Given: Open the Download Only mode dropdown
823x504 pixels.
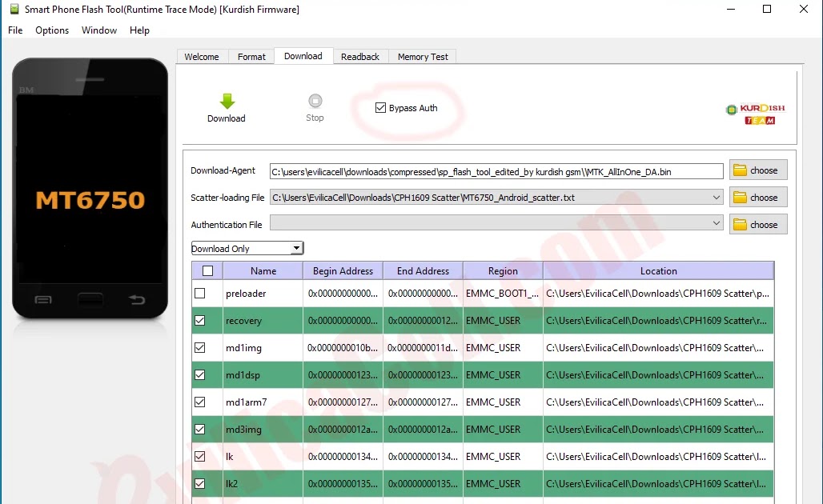Looking at the screenshot, I should tap(296, 249).
